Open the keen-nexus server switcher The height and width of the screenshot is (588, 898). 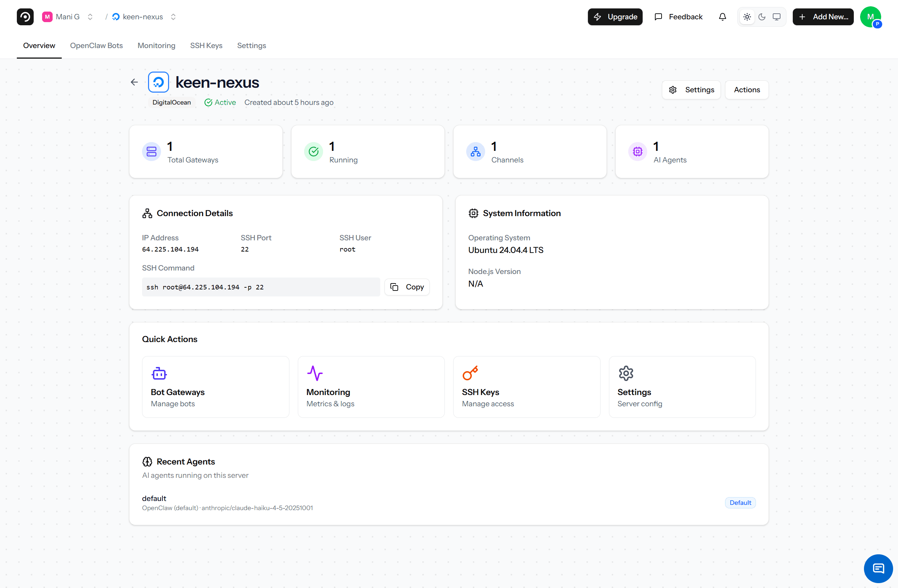[174, 16]
